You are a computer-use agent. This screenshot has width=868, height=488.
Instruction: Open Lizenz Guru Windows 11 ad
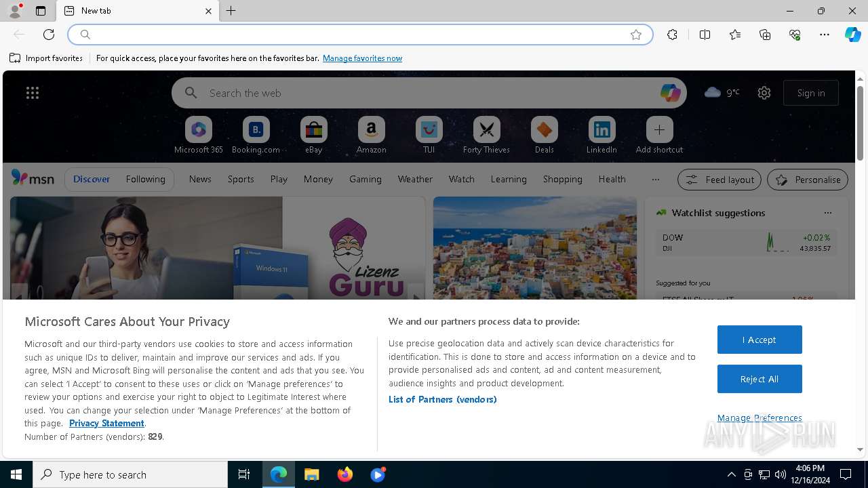[x=218, y=248]
